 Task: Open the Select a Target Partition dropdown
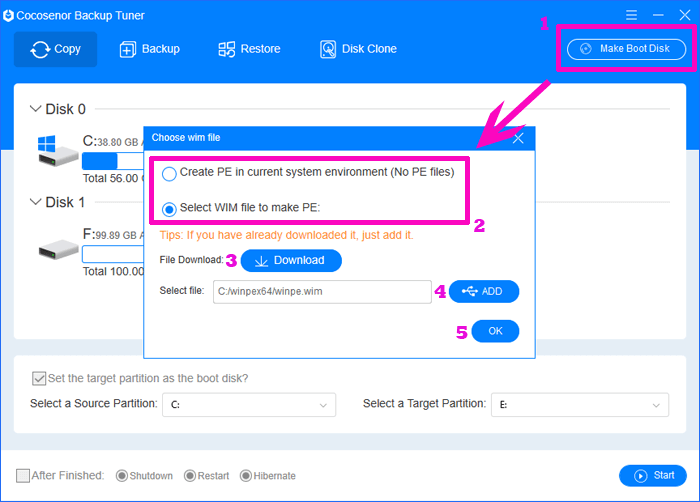[x=580, y=405]
